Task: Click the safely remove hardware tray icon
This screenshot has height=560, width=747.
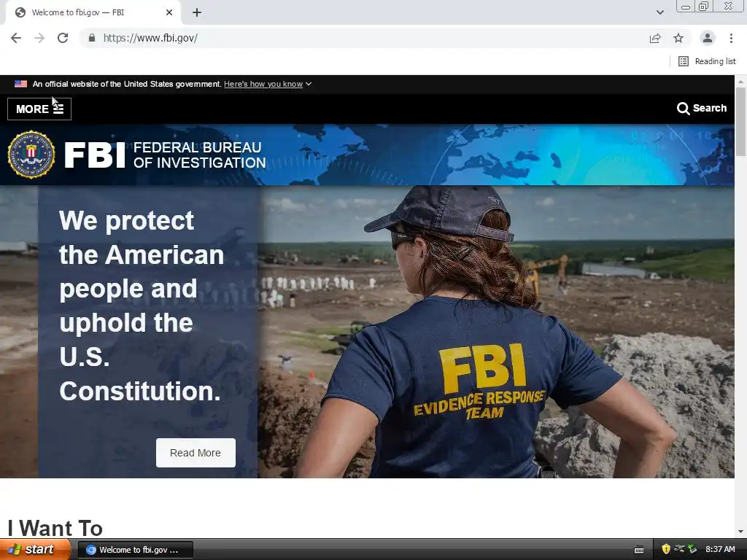Action: (692, 549)
